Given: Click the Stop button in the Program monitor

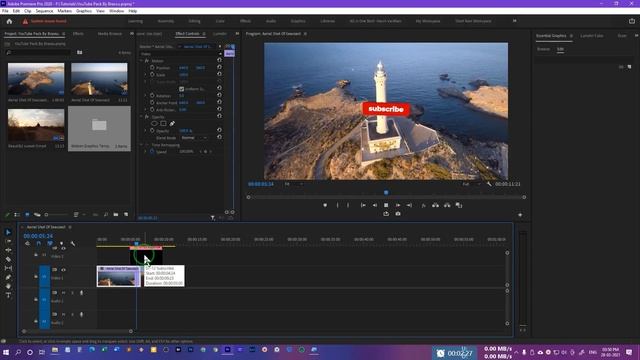Looking at the screenshot, I should pyautogui.click(x=386, y=205).
